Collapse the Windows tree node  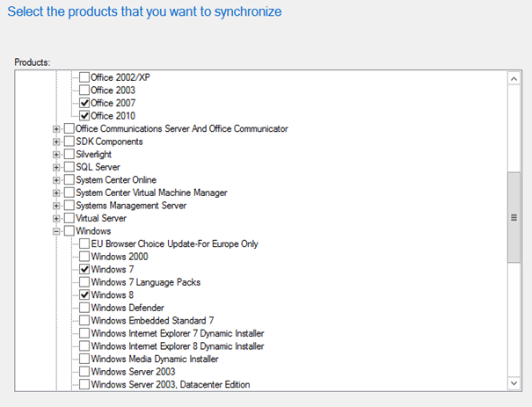(x=56, y=231)
